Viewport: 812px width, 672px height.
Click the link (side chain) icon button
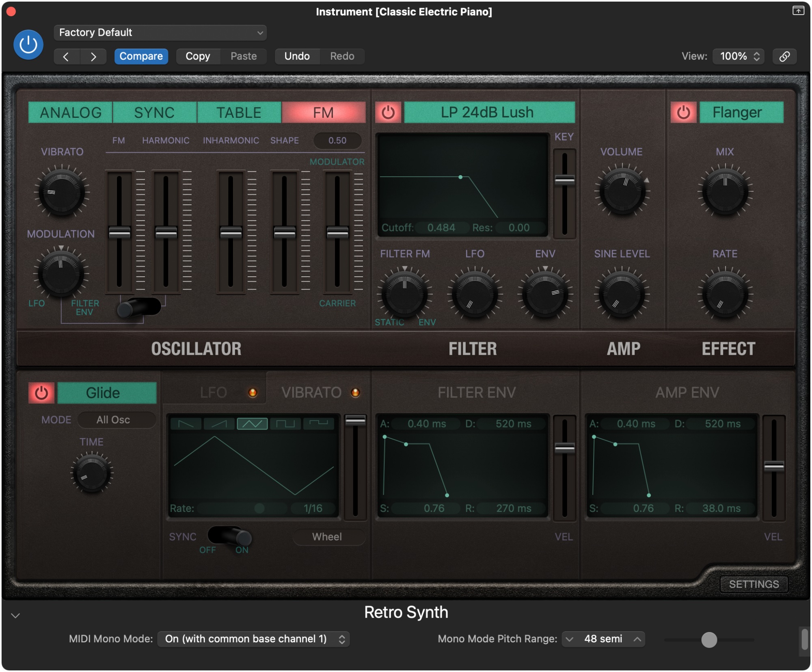click(x=784, y=56)
